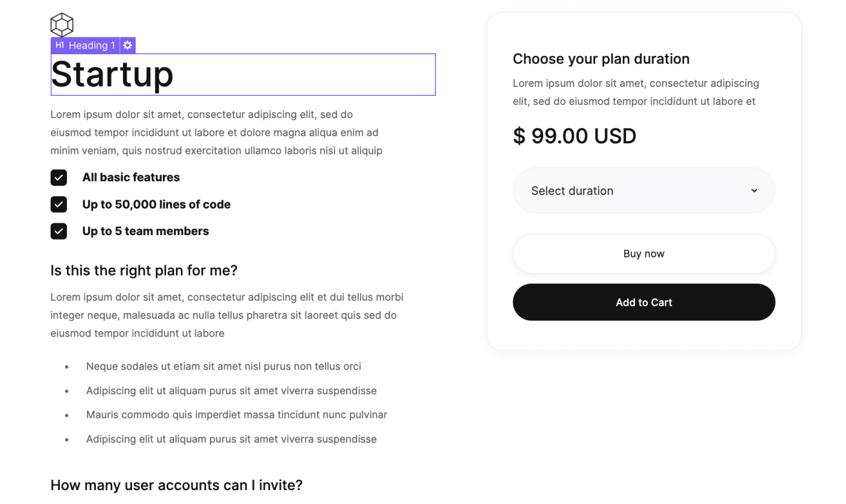Click the chevron inside the Select duration field
Screen dimensions: 846x504
click(754, 191)
